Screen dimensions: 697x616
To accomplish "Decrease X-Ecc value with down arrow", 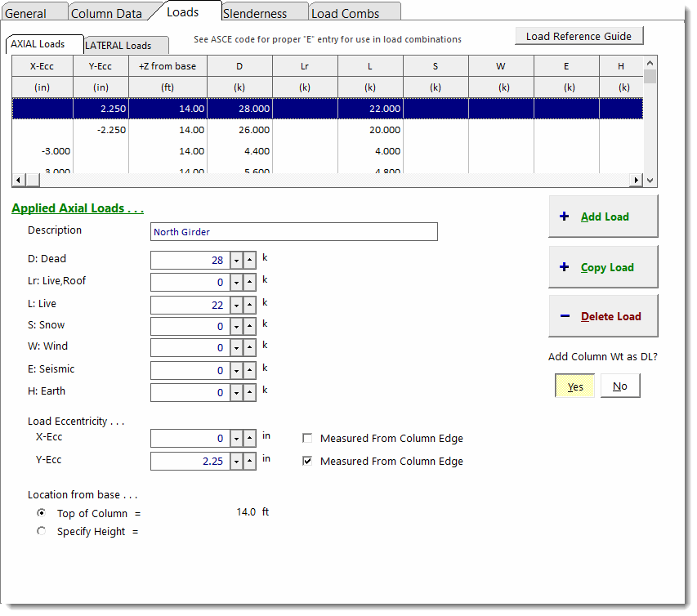I will 236,439.
